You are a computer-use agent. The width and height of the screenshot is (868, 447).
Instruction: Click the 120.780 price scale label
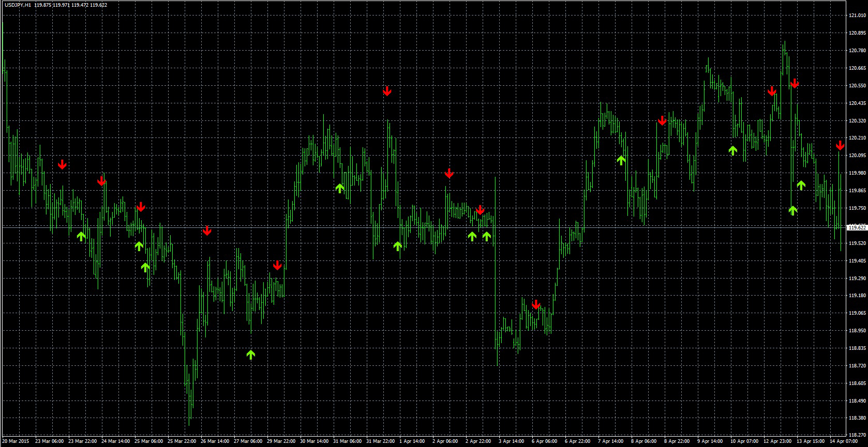click(857, 51)
